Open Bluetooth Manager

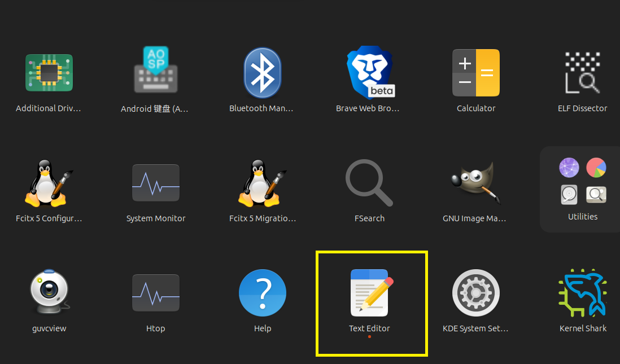[263, 73]
